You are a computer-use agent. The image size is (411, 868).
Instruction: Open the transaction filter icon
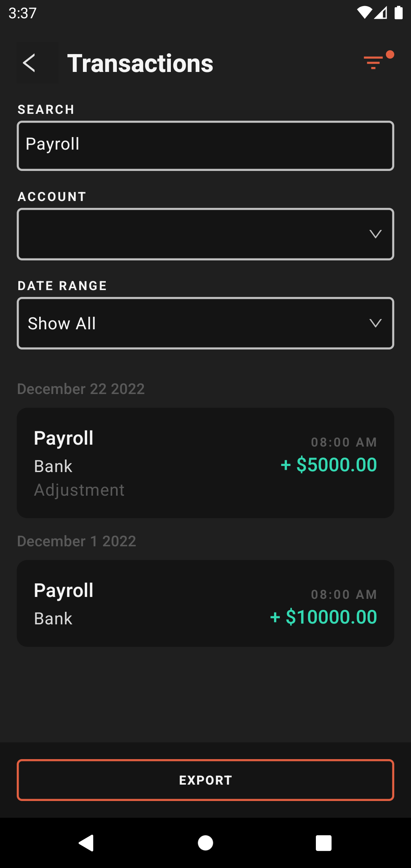click(x=373, y=62)
